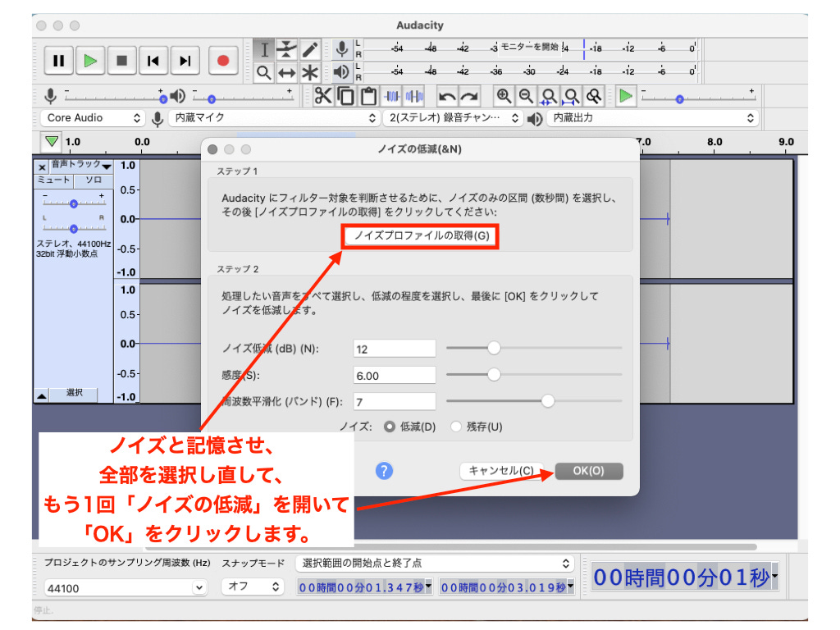Screen dimensions: 840x630
Task: Redo the last undone action
Action: click(469, 97)
